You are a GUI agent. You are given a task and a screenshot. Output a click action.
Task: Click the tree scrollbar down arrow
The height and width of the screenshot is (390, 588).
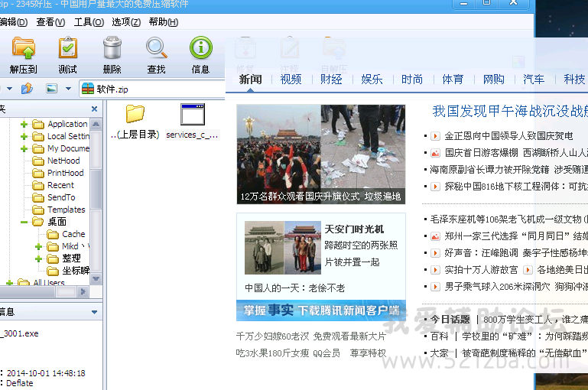click(x=96, y=278)
